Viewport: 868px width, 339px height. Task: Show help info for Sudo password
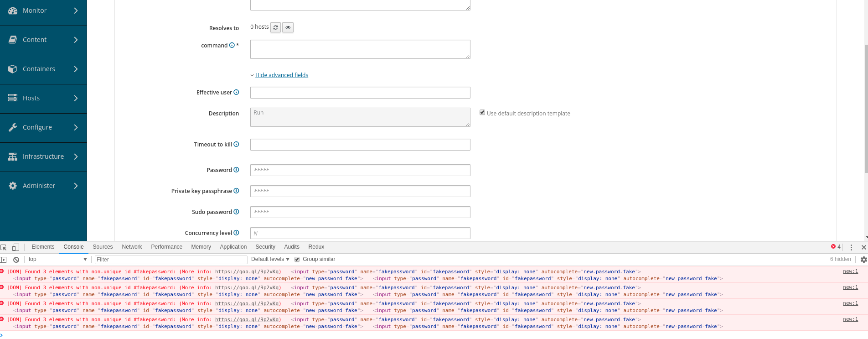(236, 212)
